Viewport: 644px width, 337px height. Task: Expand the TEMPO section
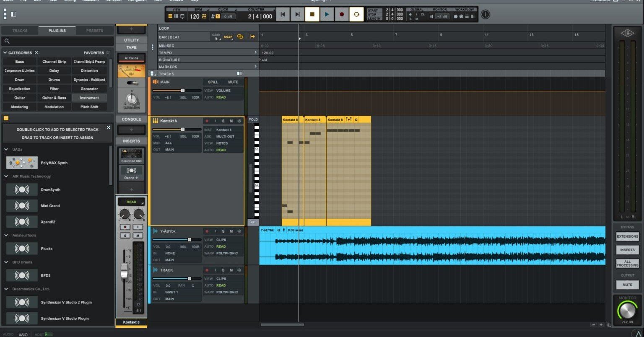click(x=255, y=52)
